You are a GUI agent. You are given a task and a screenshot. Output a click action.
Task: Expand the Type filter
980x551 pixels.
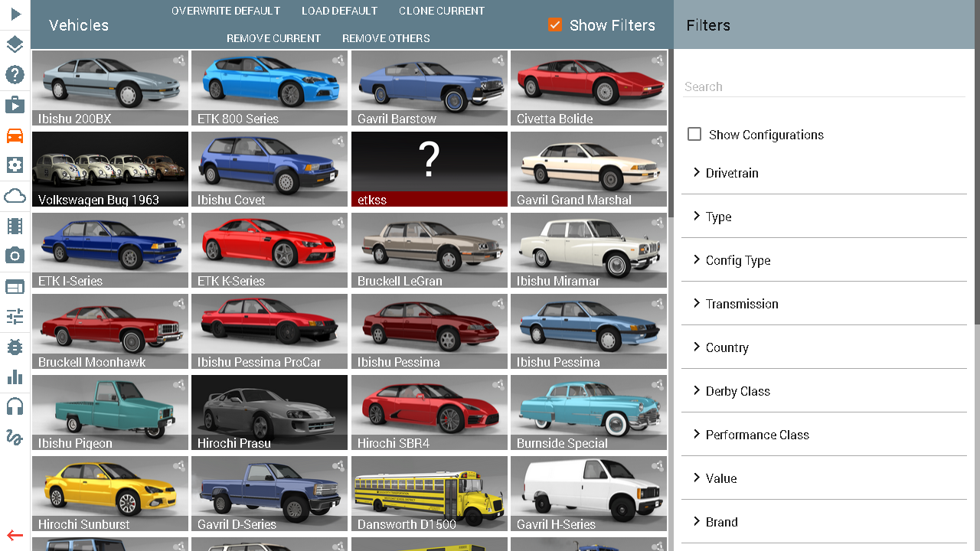tap(824, 217)
